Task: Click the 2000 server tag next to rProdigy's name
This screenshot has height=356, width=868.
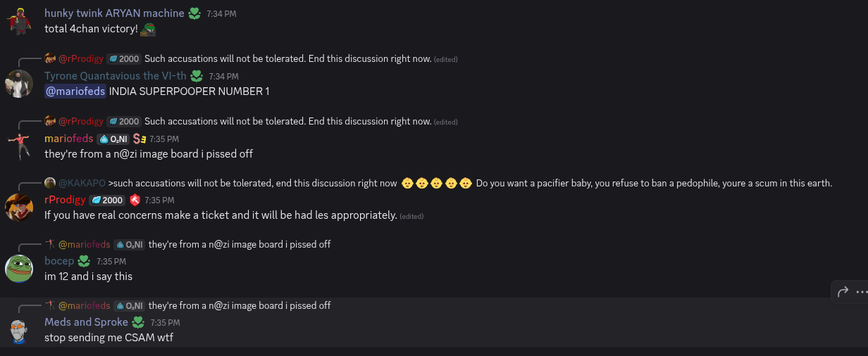Action: click(107, 200)
